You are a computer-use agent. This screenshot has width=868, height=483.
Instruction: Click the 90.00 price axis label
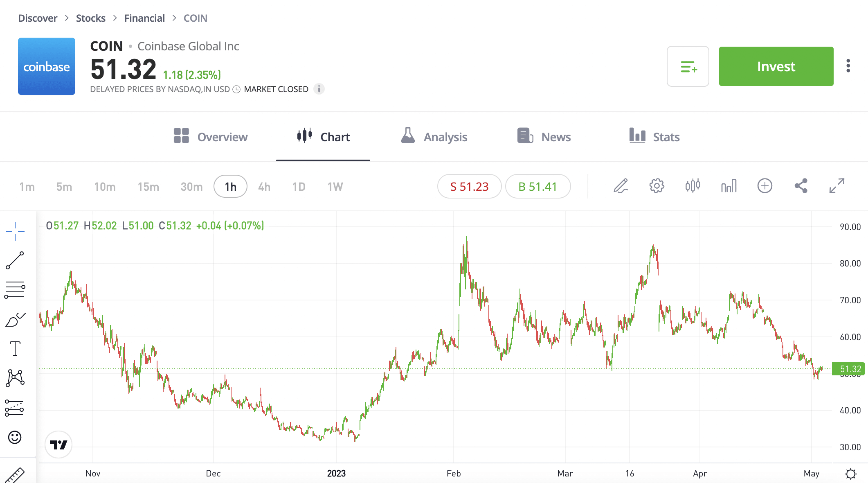(850, 227)
